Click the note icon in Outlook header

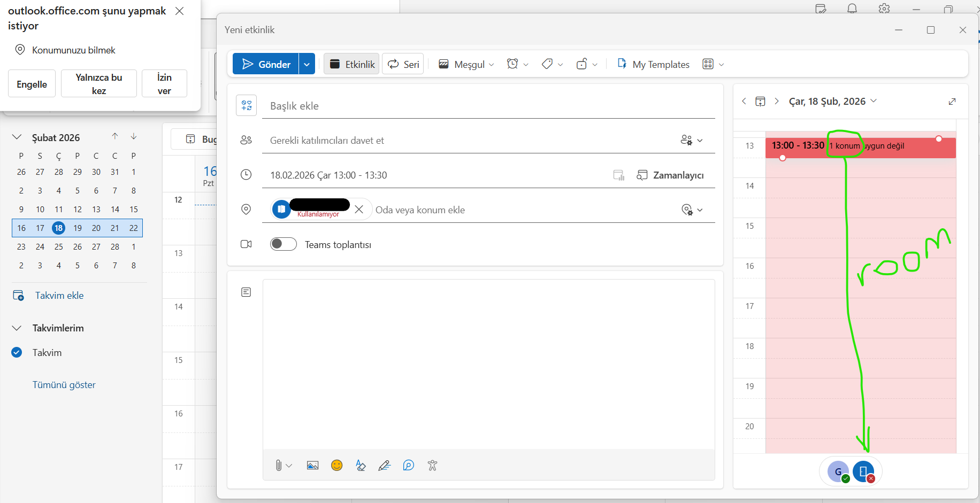coord(821,8)
